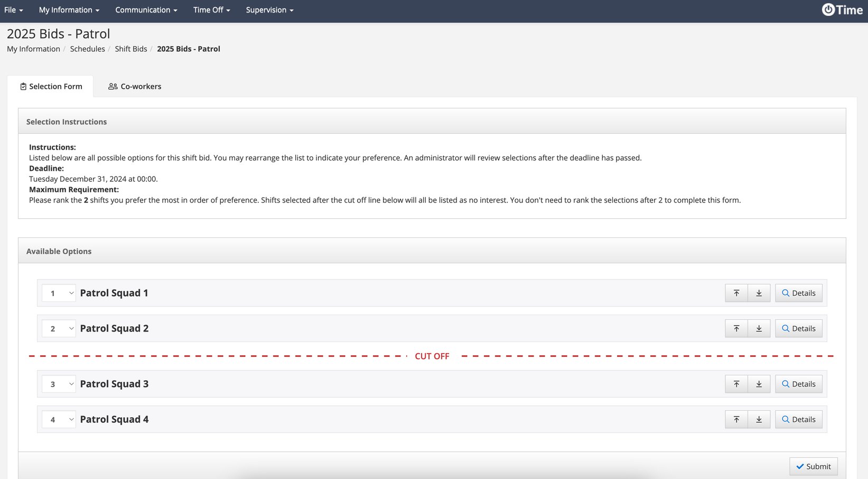Open the Supervision menu
This screenshot has width=868, height=479.
pyautogui.click(x=269, y=10)
